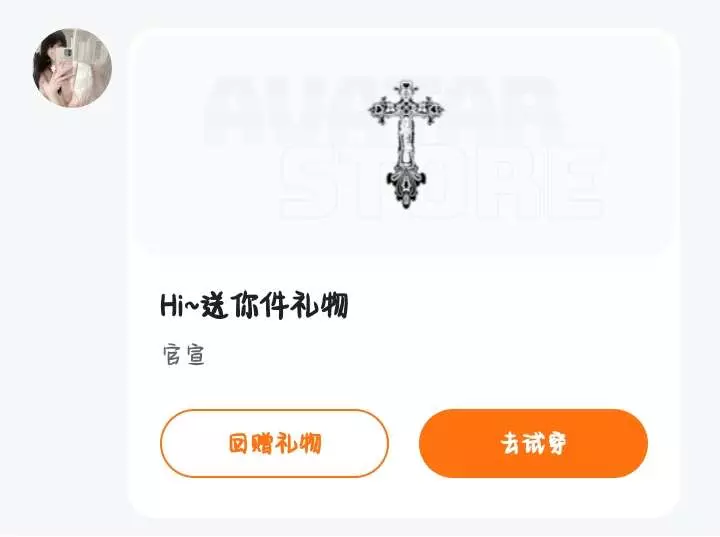Click the 官宣 subtitle text
The height and width of the screenshot is (537, 720).
(x=184, y=355)
